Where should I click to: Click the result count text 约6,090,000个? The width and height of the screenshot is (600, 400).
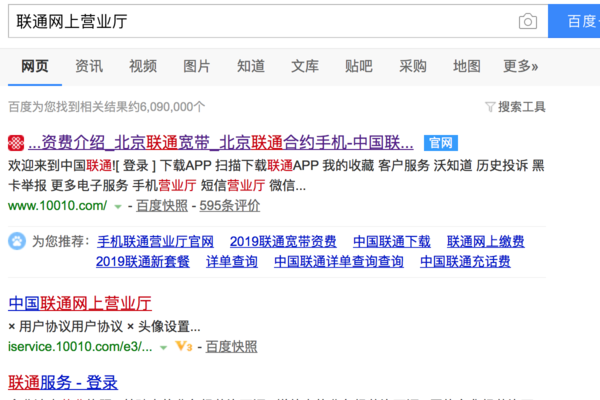[x=166, y=107]
